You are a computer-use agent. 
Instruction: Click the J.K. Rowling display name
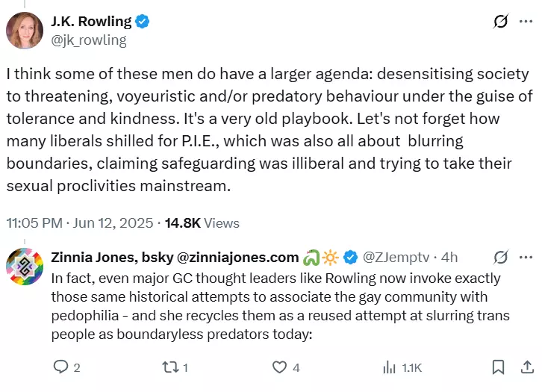point(91,22)
